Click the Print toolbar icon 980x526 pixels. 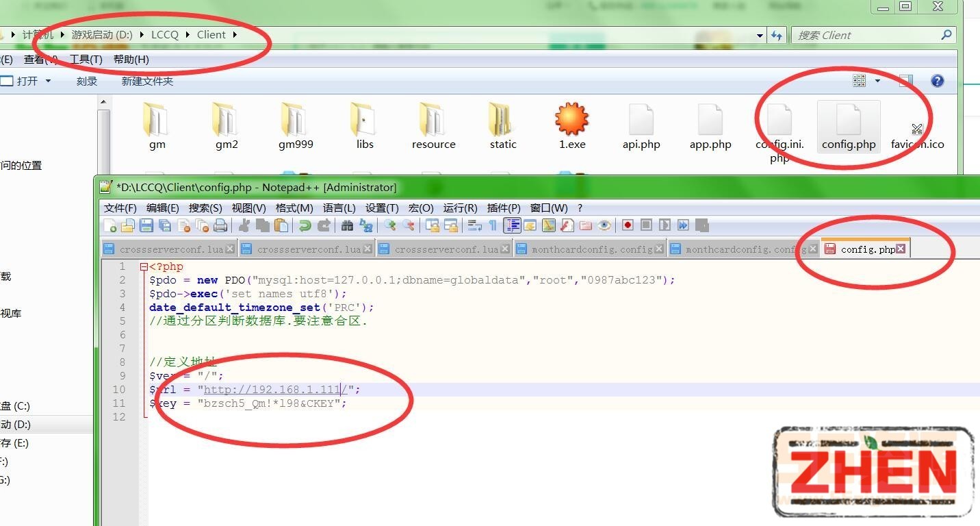[x=220, y=225]
